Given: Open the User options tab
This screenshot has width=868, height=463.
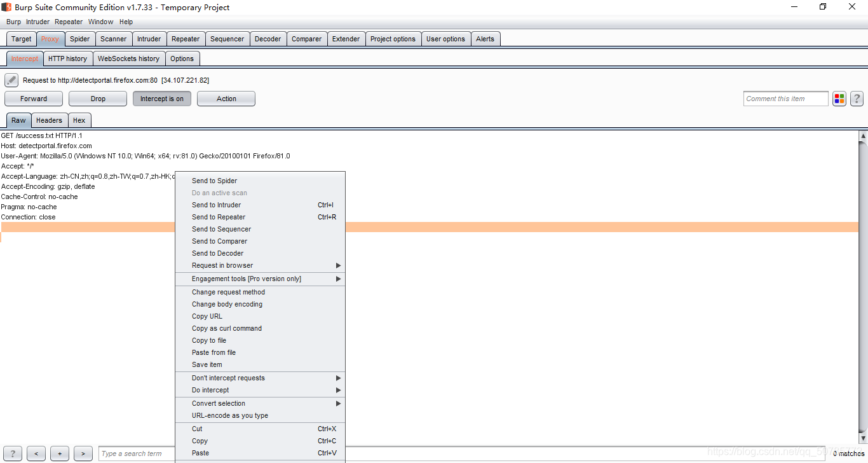Looking at the screenshot, I should point(445,39).
